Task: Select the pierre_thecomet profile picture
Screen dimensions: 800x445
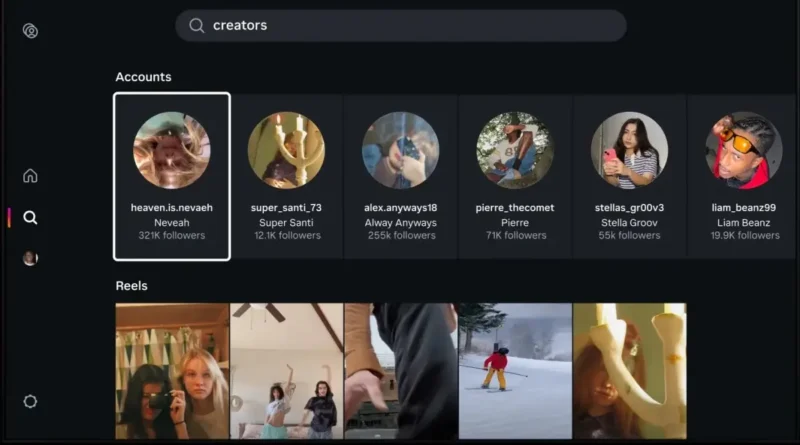Action: tap(515, 150)
